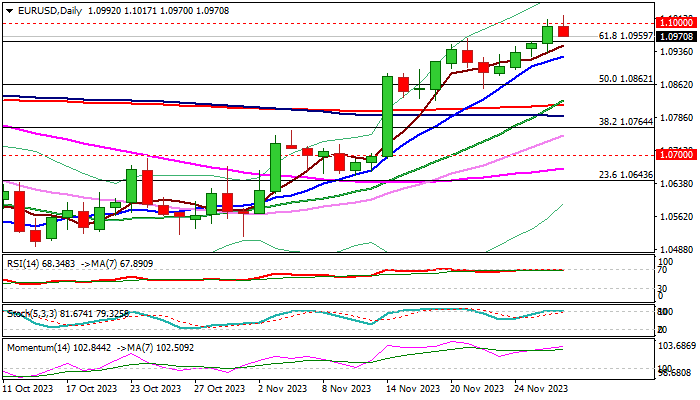Image resolution: width=700 pixels, height=400 pixels.
Task: Select the 1.04880 value on price axis
Action: 676,250
